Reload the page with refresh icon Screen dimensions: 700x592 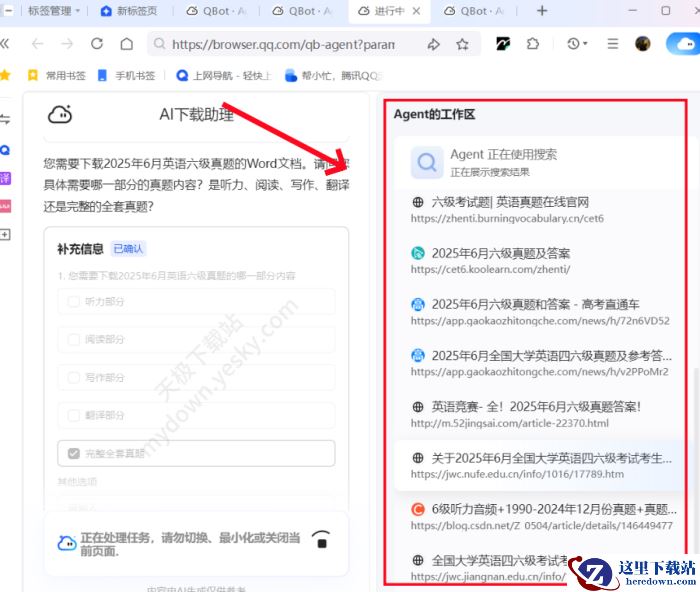[97, 44]
